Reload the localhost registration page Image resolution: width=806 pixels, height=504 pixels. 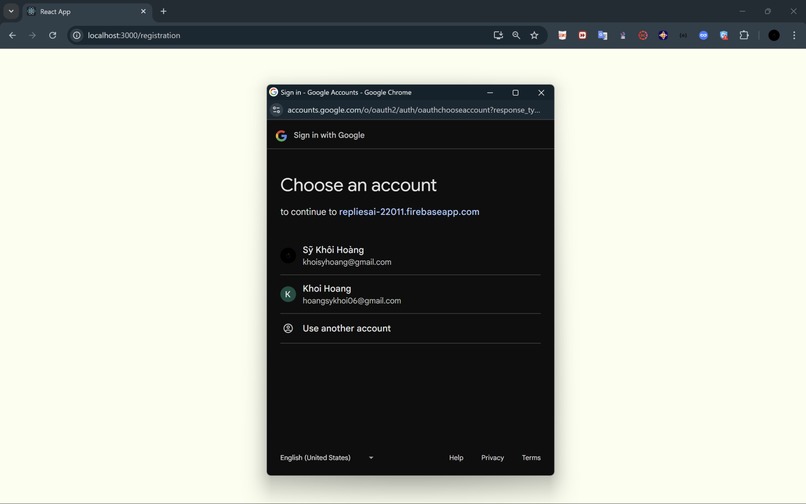click(x=52, y=35)
